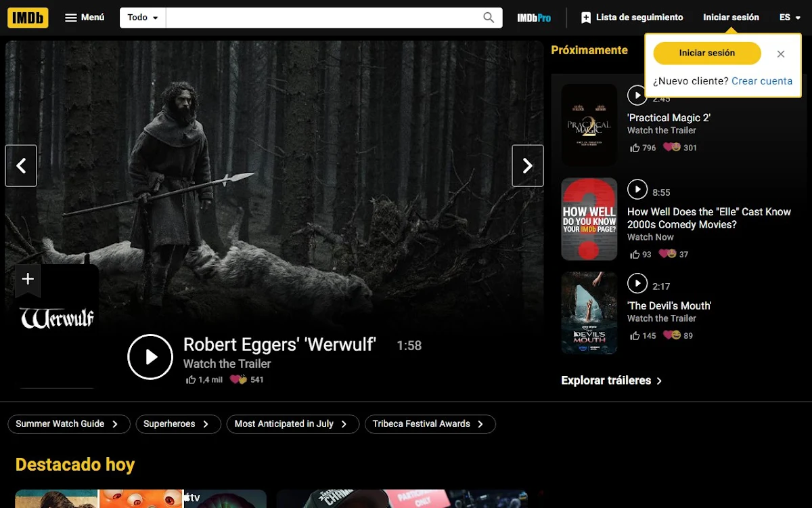The height and width of the screenshot is (508, 812).
Task: Play the Robert Eggers' Werwulf trailer
Action: [150, 356]
